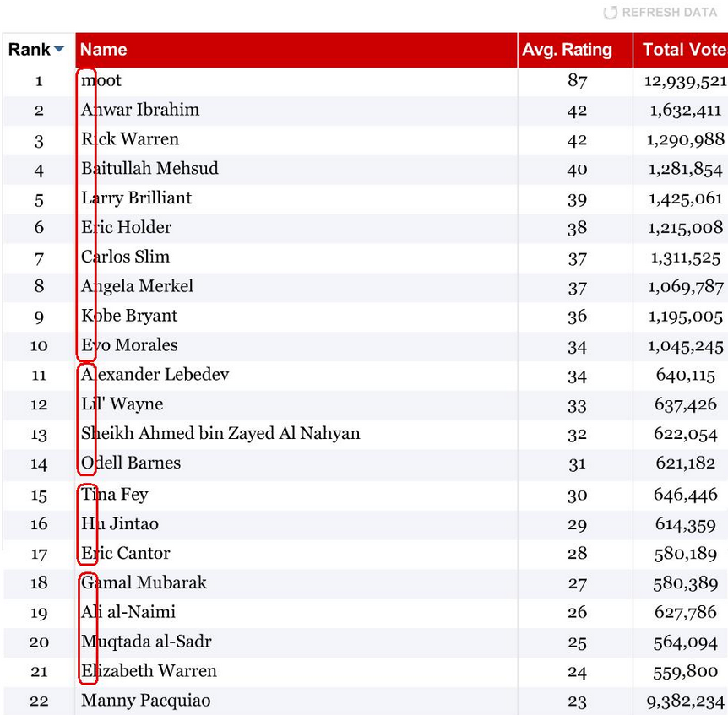The height and width of the screenshot is (715, 728).
Task: Click the rank number 10 cell
Action: coord(39,346)
